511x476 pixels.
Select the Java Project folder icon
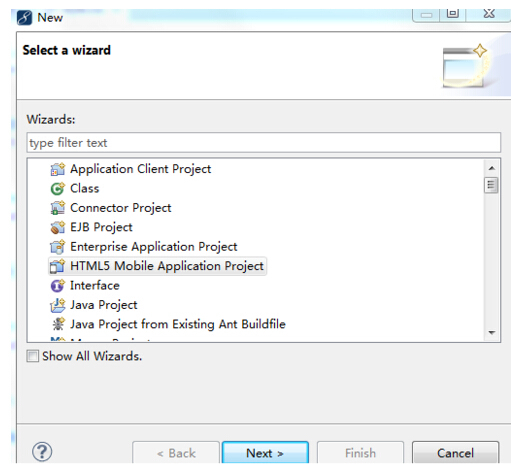tap(58, 305)
